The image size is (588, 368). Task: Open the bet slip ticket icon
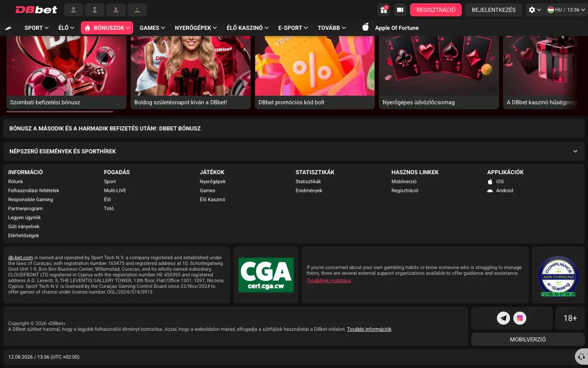pyautogui.click(x=400, y=9)
